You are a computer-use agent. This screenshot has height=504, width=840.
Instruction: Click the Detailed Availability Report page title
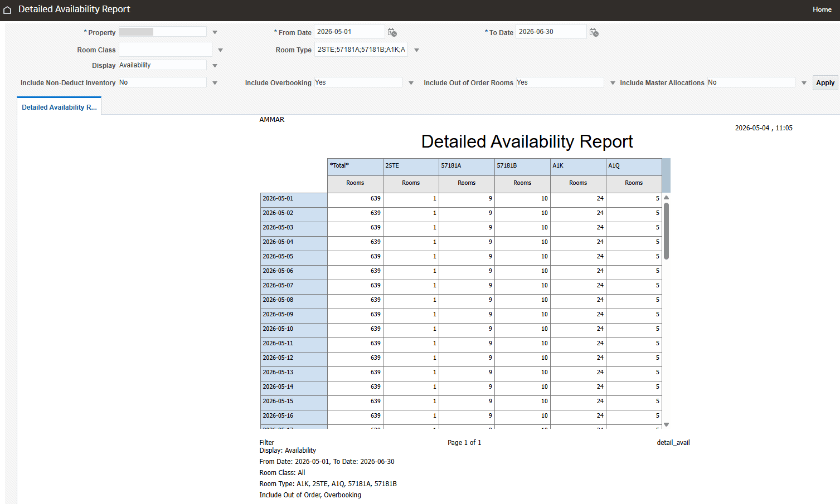pos(527,141)
